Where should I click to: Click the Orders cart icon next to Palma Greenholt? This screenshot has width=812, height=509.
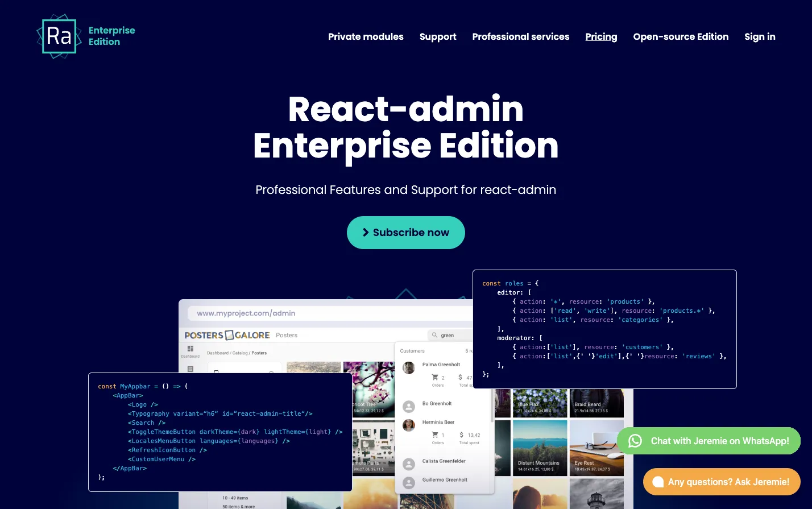[435, 377]
